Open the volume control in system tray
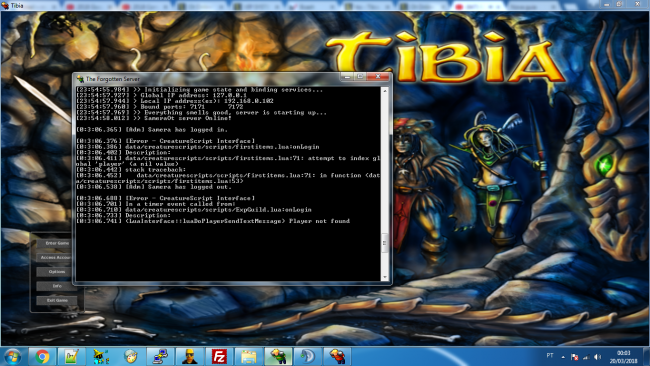 pyautogui.click(x=597, y=356)
